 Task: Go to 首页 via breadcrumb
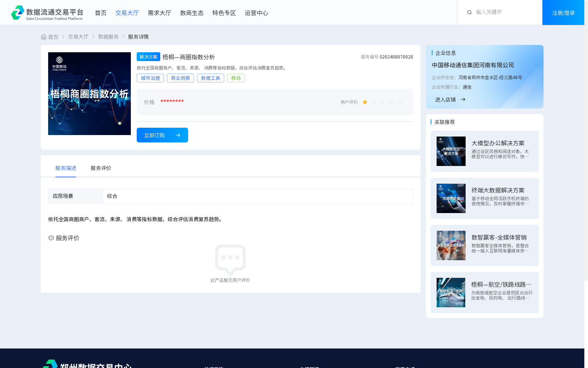(x=53, y=37)
